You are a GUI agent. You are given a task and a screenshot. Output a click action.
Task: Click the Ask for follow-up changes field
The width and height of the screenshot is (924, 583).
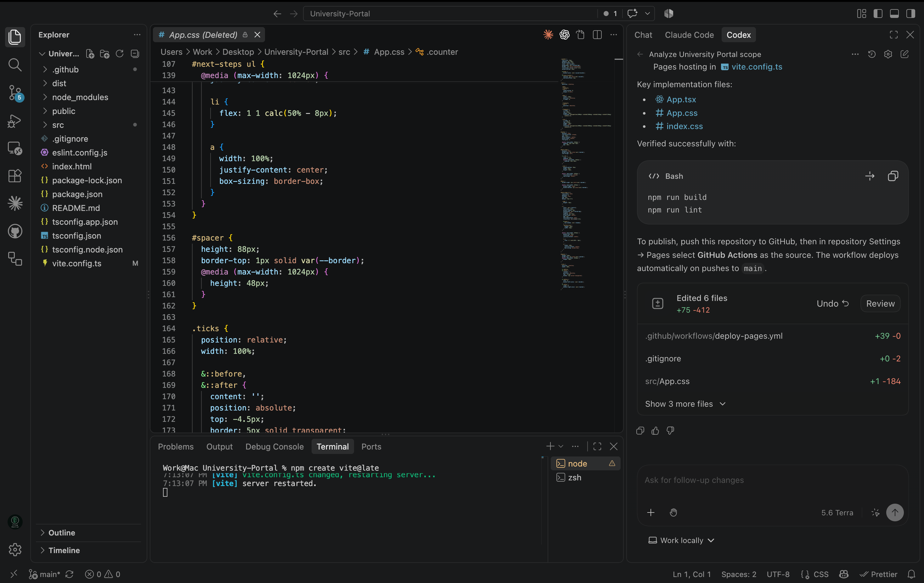(x=772, y=480)
